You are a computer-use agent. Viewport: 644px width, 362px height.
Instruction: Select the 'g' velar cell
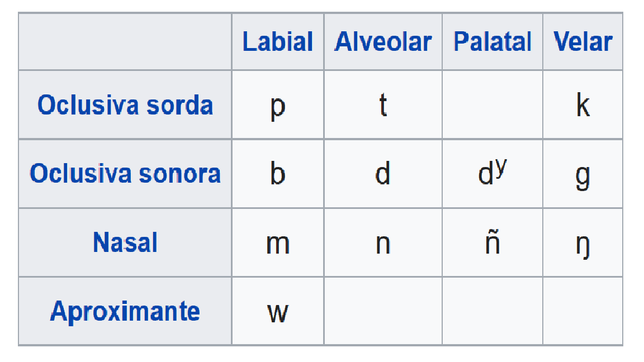coord(583,175)
